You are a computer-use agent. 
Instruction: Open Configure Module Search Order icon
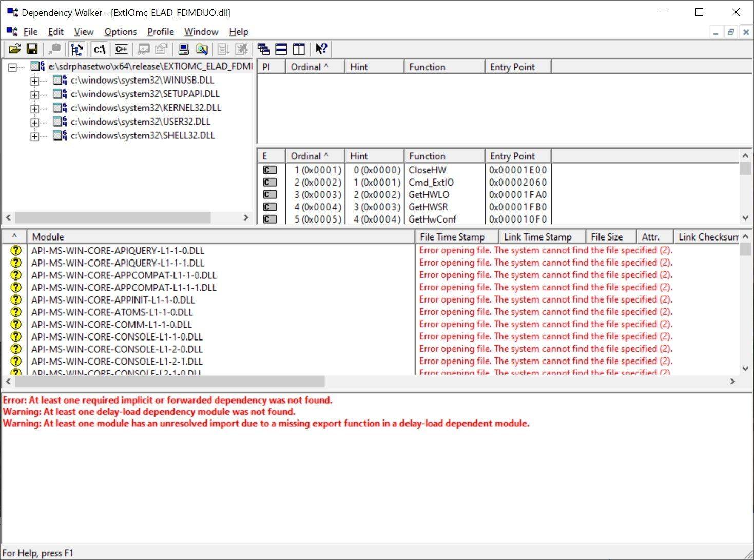[x=202, y=49]
